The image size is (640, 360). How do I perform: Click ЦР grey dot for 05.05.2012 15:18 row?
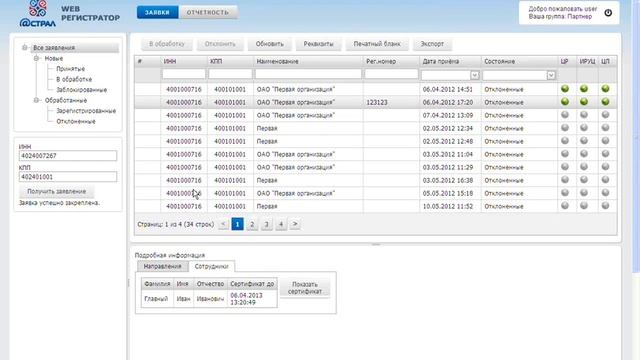pyautogui.click(x=565, y=193)
